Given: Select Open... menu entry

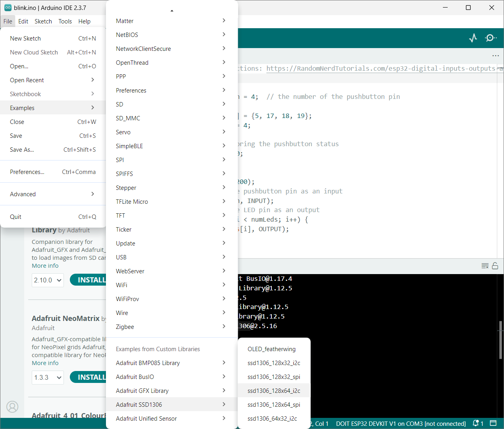Looking at the screenshot, I should click(53, 66).
